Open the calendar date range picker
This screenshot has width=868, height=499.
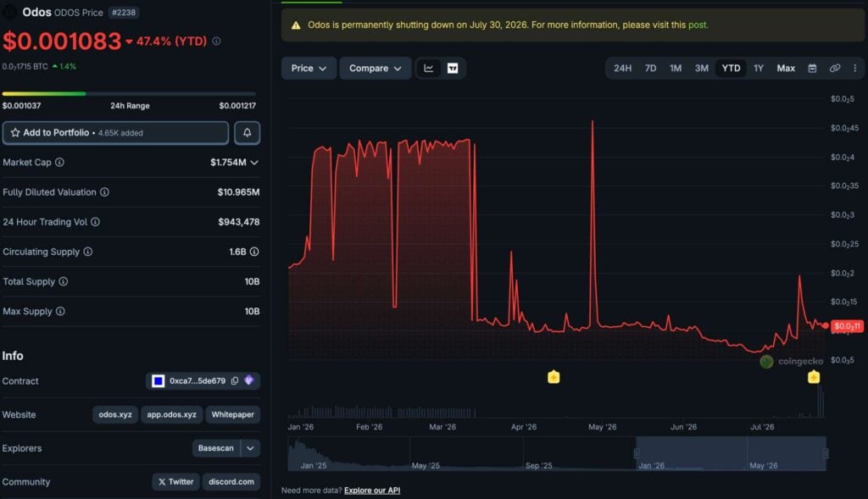(812, 68)
